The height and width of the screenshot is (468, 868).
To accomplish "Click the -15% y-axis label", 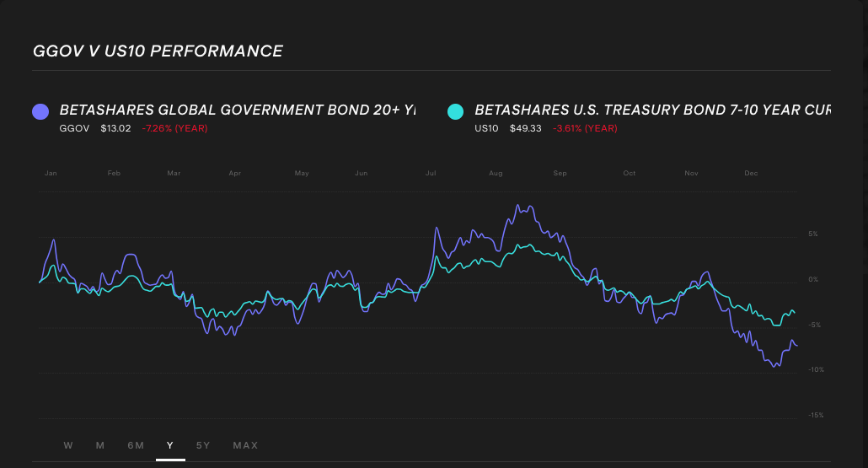I will coord(816,416).
